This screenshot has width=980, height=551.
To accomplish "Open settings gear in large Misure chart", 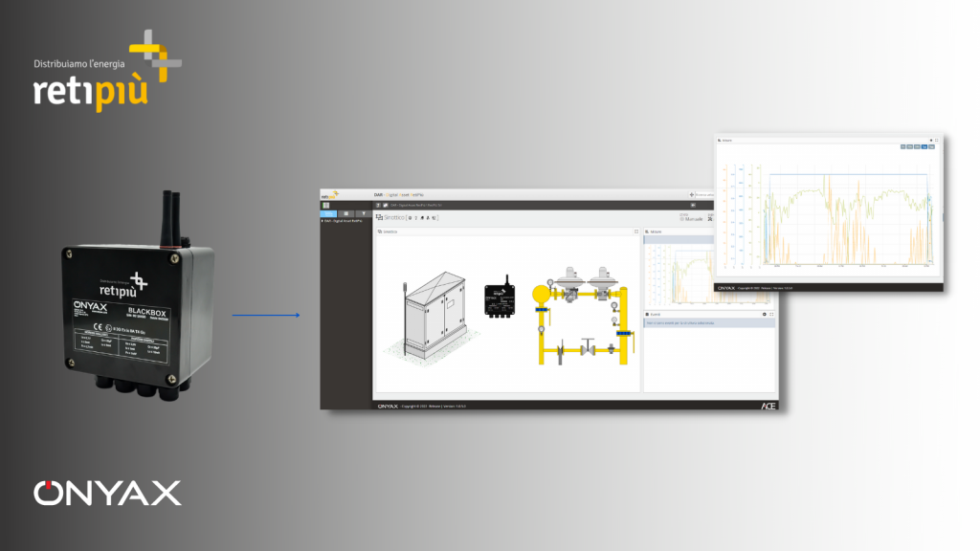I will click(929, 140).
